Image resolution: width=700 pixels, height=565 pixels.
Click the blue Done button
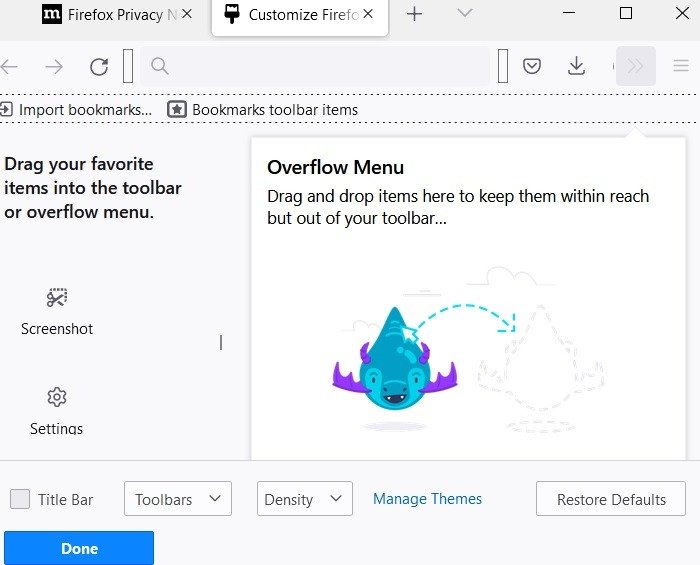click(x=79, y=548)
